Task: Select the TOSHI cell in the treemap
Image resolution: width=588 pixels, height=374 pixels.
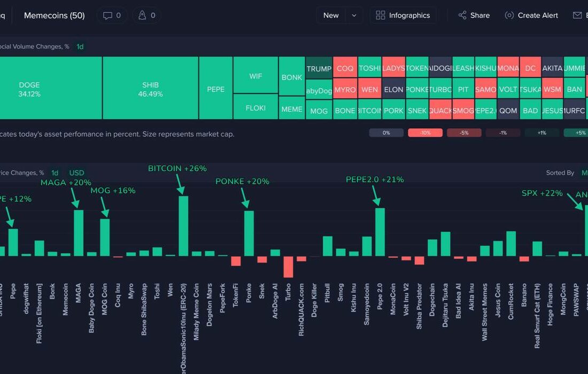Action: pyautogui.click(x=370, y=67)
